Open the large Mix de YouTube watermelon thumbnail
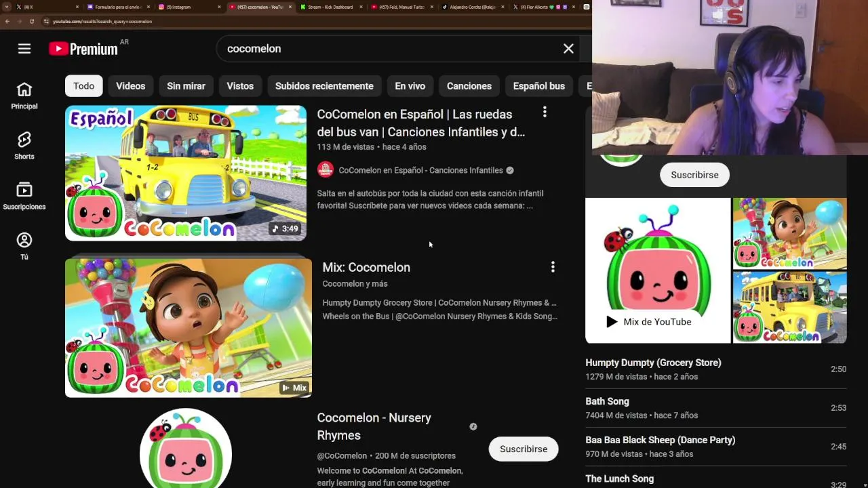Image resolution: width=868 pixels, height=488 pixels. tap(658, 270)
